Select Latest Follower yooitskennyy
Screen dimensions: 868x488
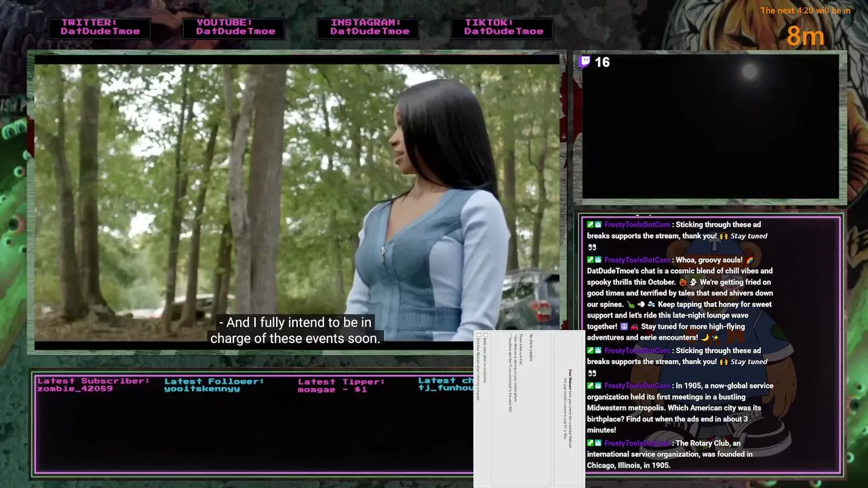(x=214, y=385)
